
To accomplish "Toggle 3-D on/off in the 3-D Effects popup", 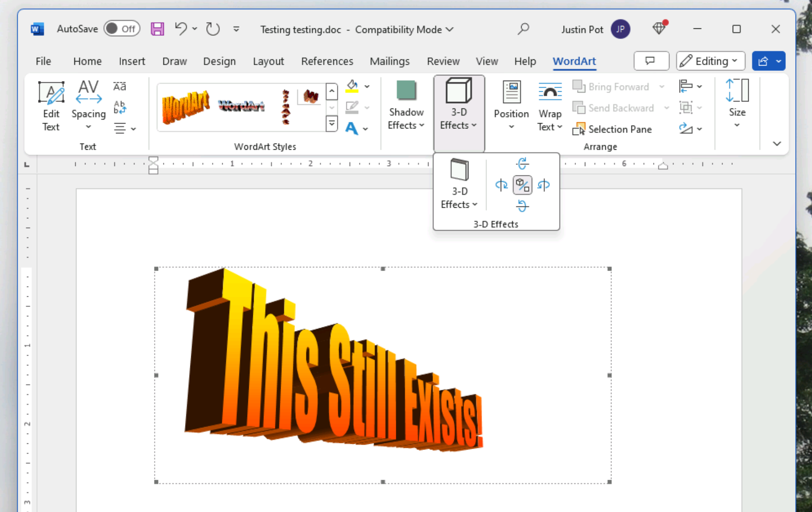I will 522,185.
